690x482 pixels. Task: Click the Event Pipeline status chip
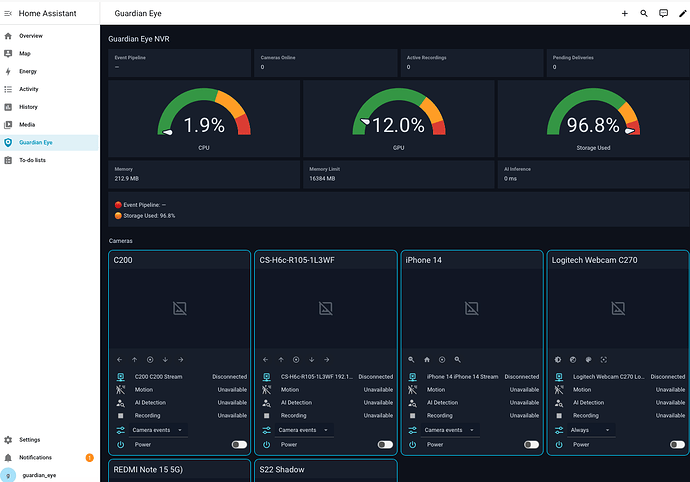pyautogui.click(x=140, y=205)
